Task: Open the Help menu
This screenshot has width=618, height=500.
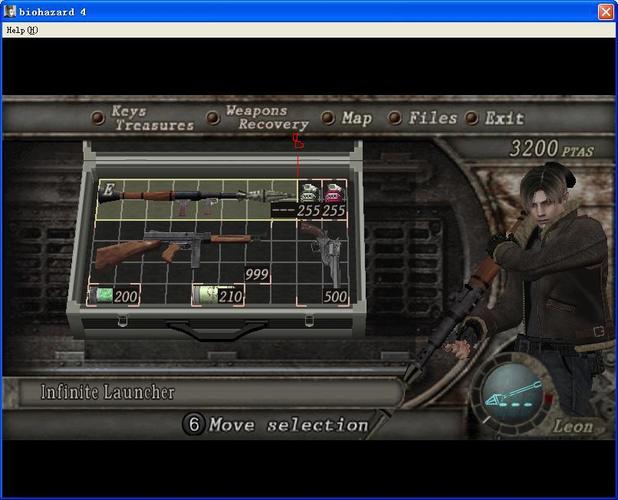Action: click(x=21, y=30)
